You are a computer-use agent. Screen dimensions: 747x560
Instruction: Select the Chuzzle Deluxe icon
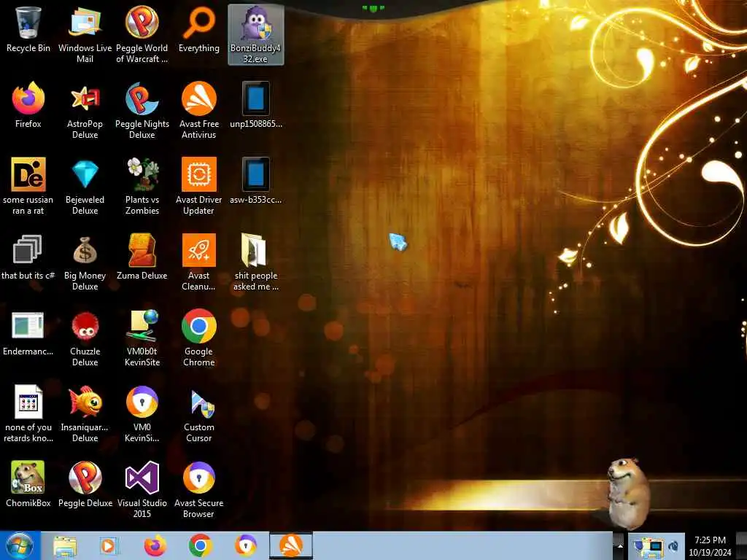click(x=85, y=338)
